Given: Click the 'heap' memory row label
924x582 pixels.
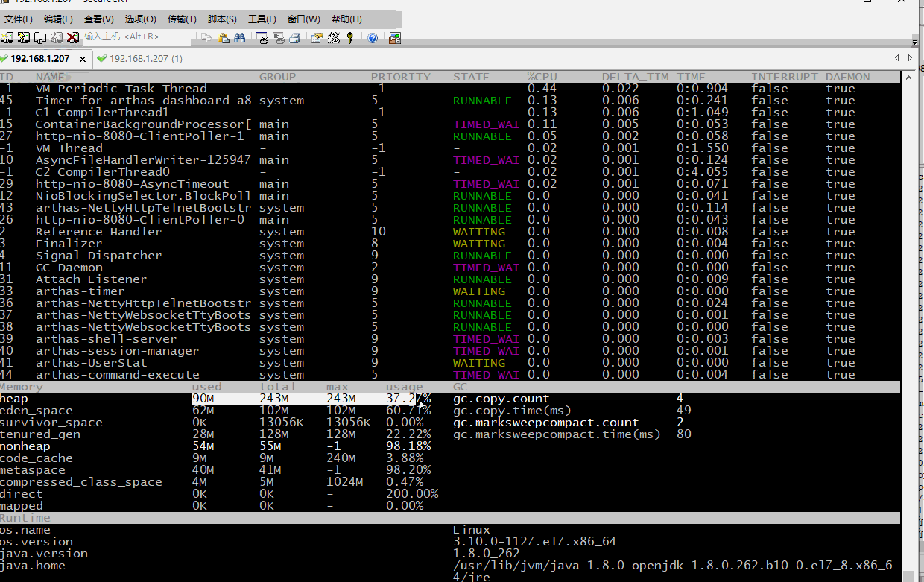Looking at the screenshot, I should [14, 399].
